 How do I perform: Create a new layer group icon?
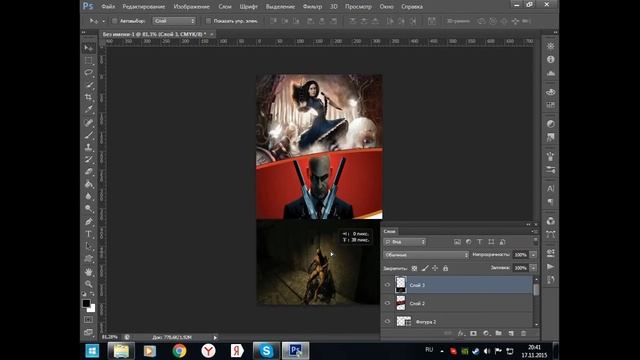pyautogui.click(x=498, y=333)
